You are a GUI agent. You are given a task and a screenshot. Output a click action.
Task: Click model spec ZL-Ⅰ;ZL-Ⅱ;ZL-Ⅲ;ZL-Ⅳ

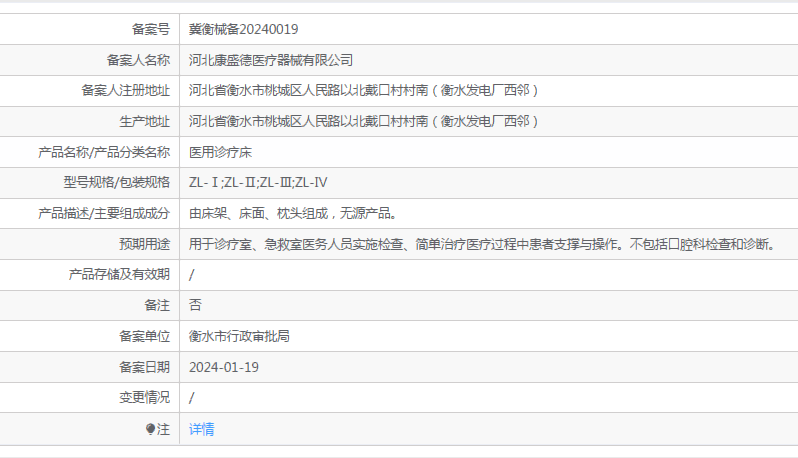(258, 182)
